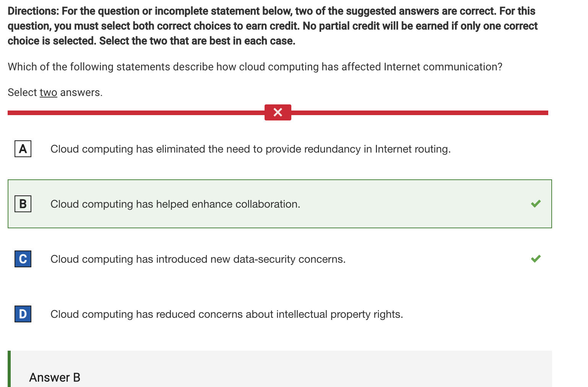Screen dimensions: 588x387
Task: Click the cloud computing question text
Action: 255,67
